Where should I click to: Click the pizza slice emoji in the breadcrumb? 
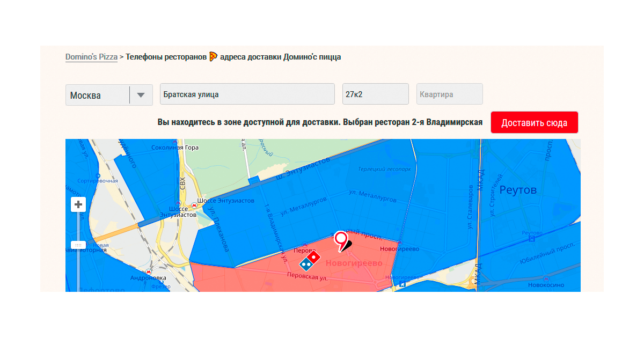click(214, 56)
